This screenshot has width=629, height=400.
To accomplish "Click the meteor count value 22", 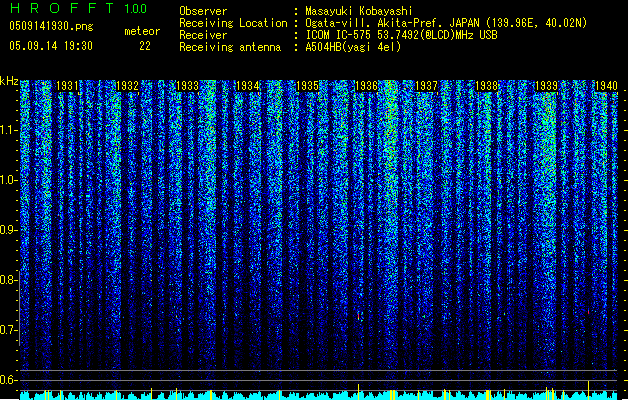I will click(x=145, y=46).
